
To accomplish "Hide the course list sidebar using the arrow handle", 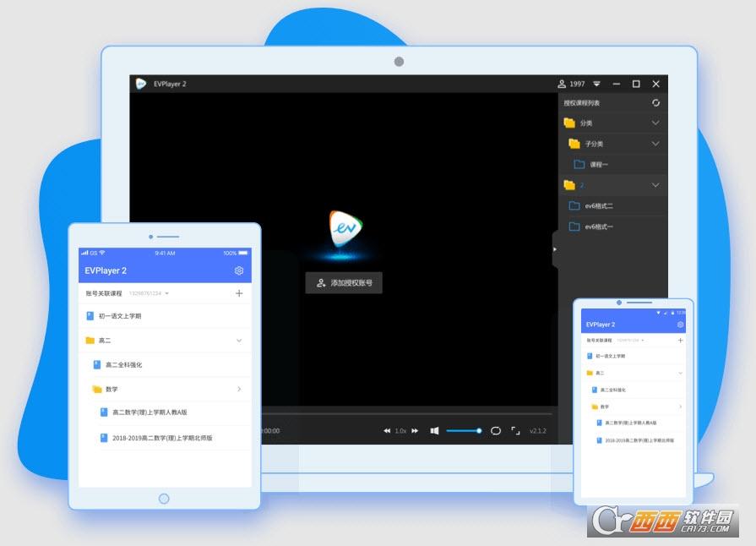I will tap(555, 249).
